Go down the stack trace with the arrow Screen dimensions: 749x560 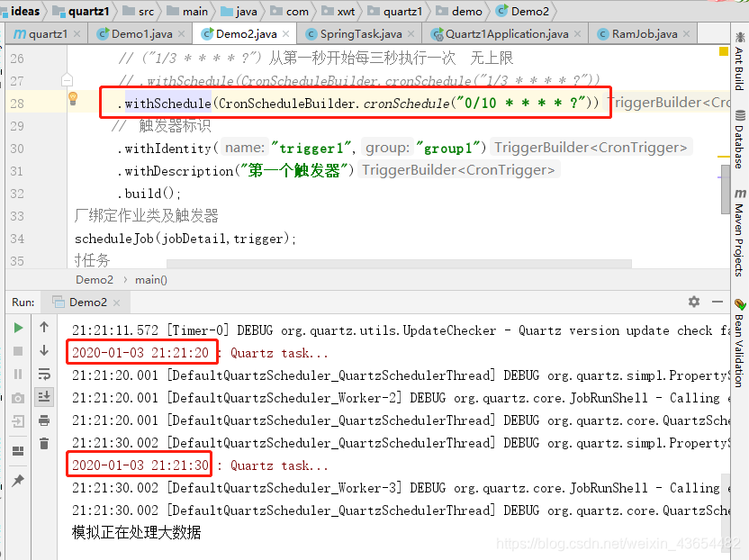click(44, 350)
